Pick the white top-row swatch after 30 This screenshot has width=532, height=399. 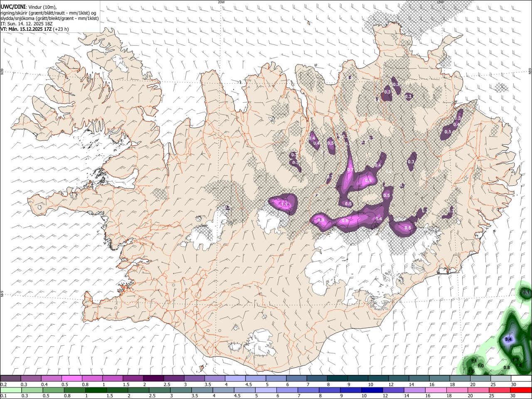522,379
